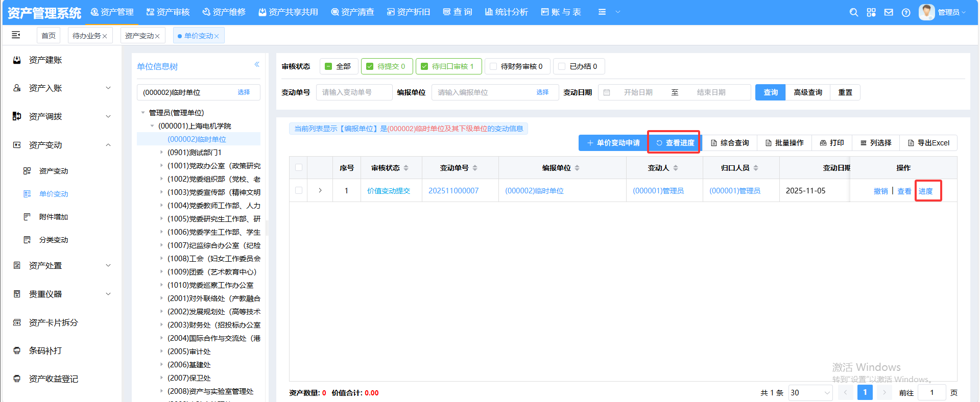Open change number 202511000007 link

coord(453,191)
